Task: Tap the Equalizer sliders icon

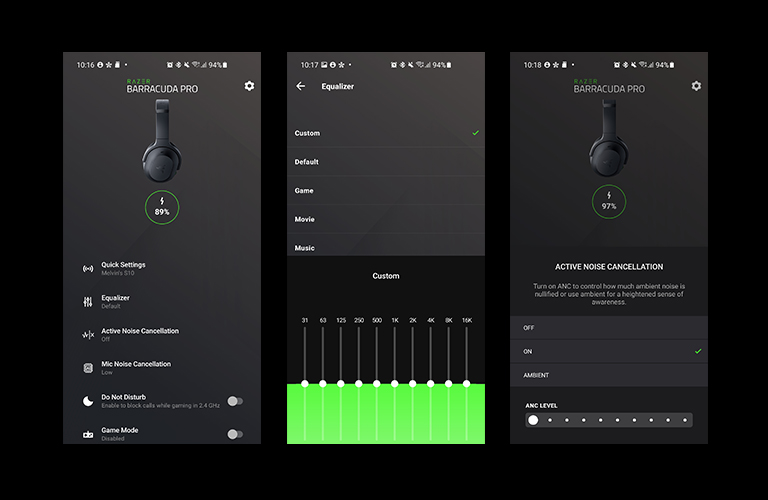Action: (x=88, y=302)
